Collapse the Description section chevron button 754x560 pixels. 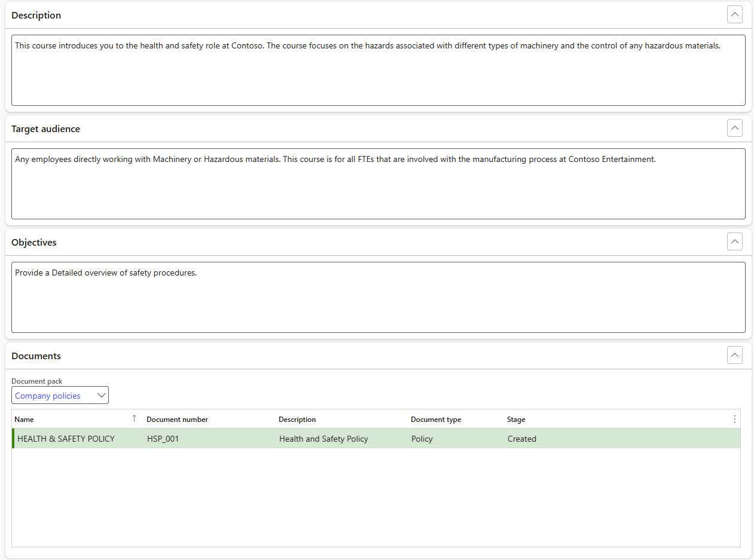734,15
